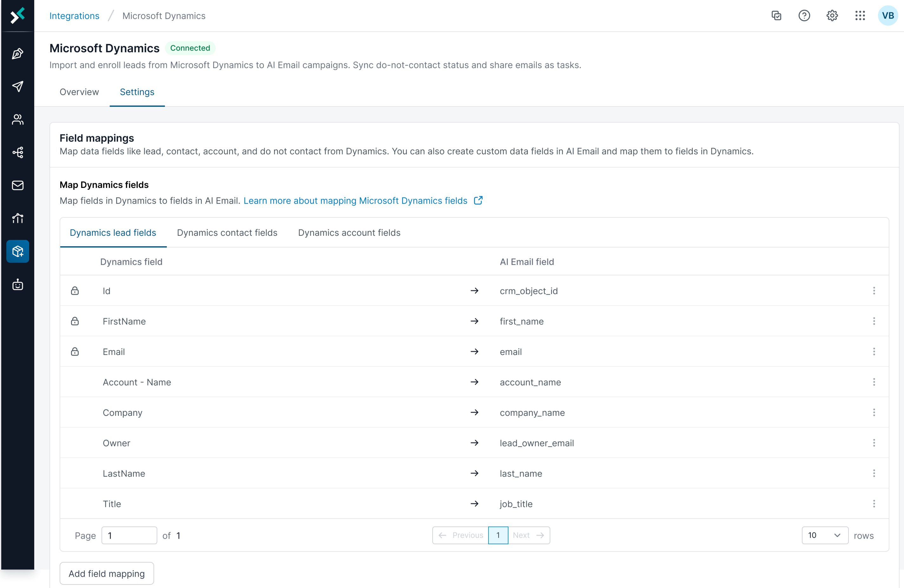Click the app logo in the sidebar
The width and height of the screenshot is (904, 588).
17,16
